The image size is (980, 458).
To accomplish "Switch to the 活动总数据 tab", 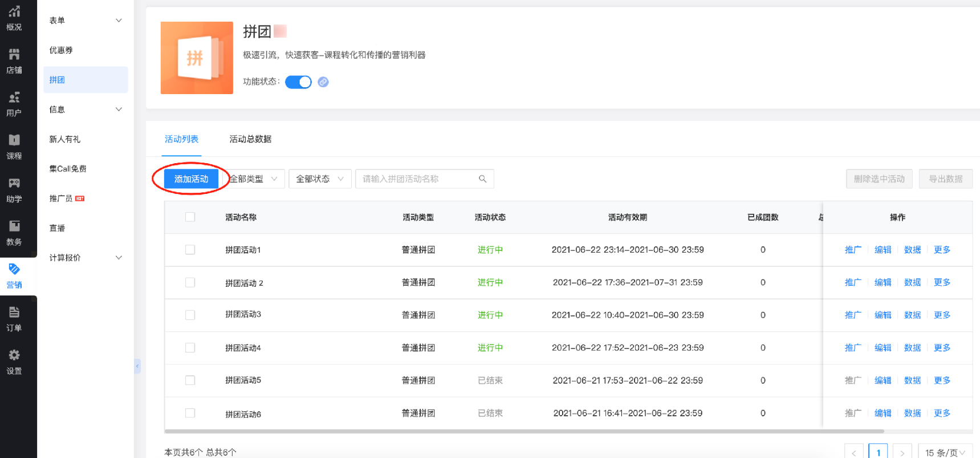I will 250,139.
